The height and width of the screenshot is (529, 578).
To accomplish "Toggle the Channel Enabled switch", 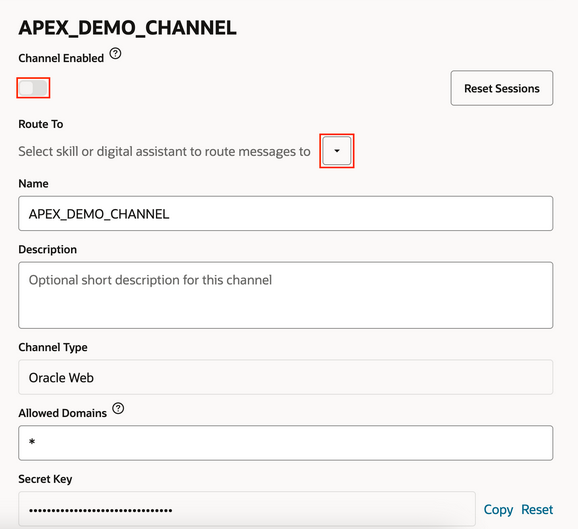I will 33,88.
